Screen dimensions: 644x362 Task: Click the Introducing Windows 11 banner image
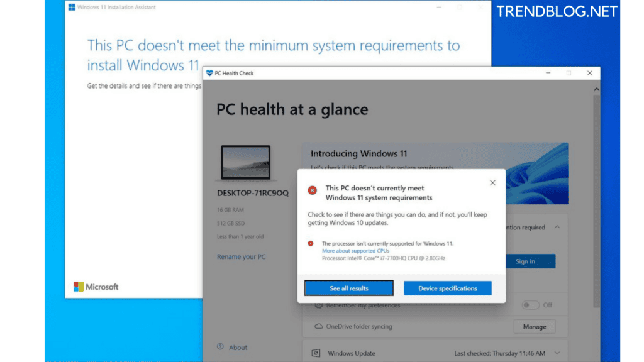coord(537,173)
